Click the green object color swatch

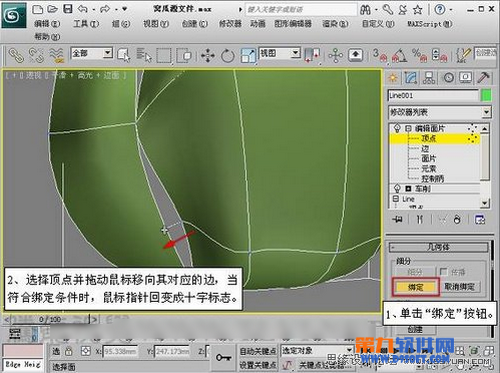(486, 96)
